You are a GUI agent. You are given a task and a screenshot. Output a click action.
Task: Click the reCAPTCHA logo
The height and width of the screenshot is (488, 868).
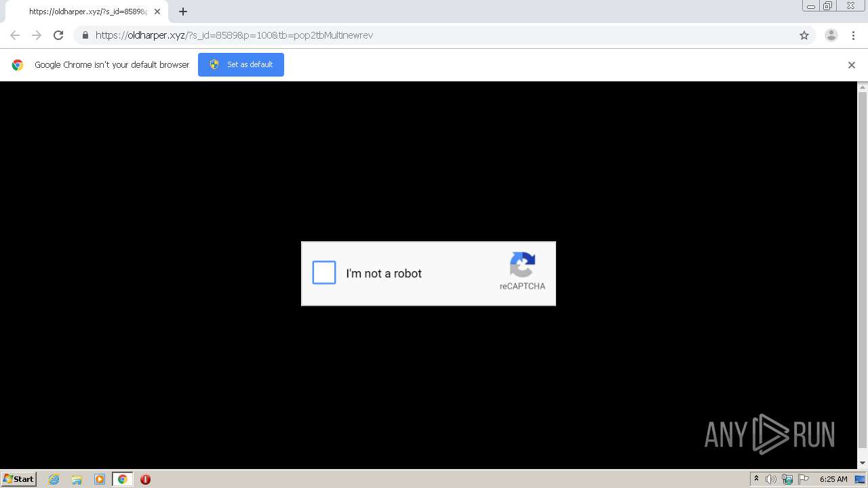[522, 264]
